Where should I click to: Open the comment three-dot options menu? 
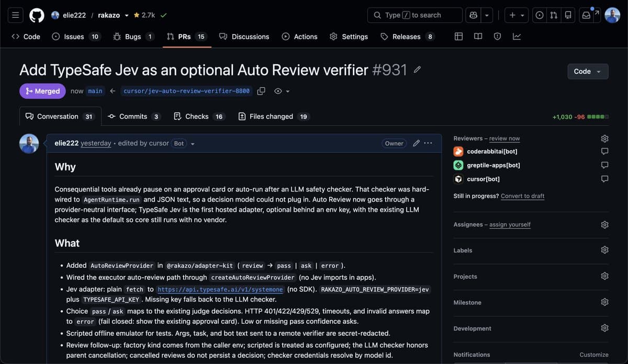(x=428, y=143)
